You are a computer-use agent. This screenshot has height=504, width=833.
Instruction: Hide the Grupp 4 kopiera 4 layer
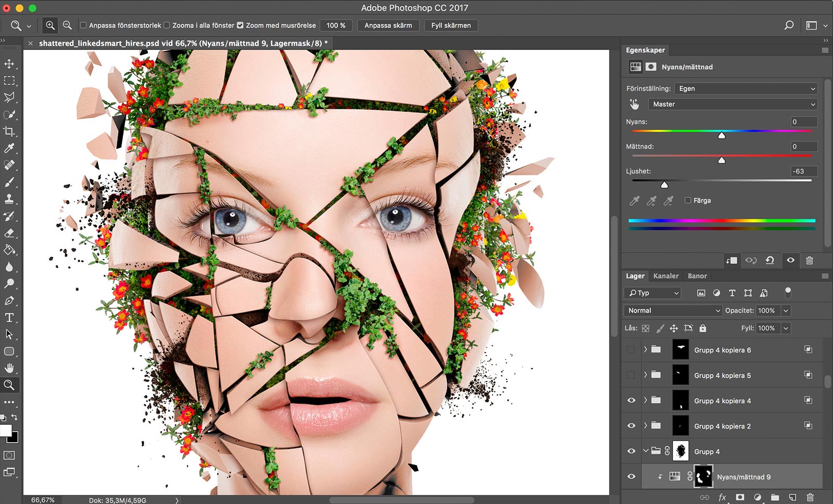tap(631, 400)
